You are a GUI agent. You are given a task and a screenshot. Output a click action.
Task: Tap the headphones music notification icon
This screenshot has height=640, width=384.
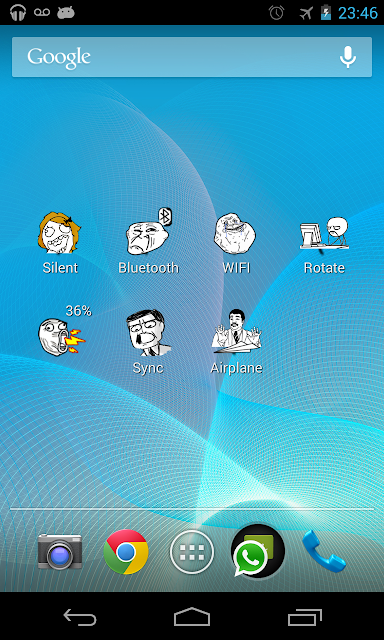coord(18,13)
